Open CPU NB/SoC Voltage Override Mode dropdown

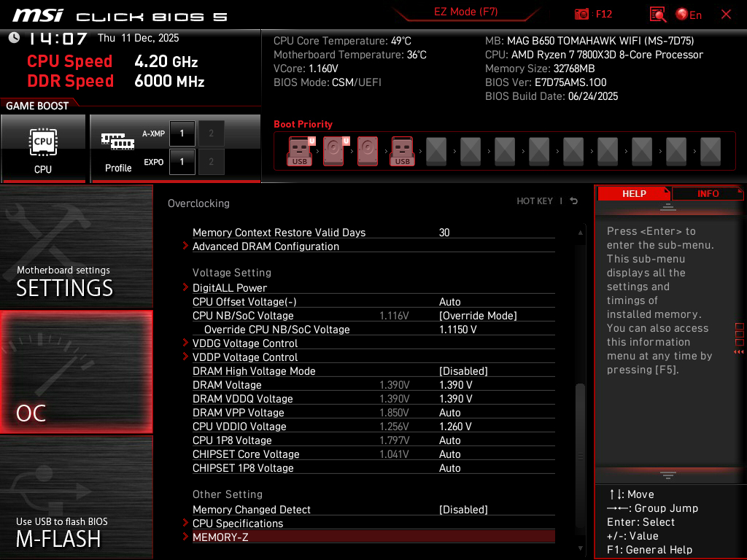478,315
